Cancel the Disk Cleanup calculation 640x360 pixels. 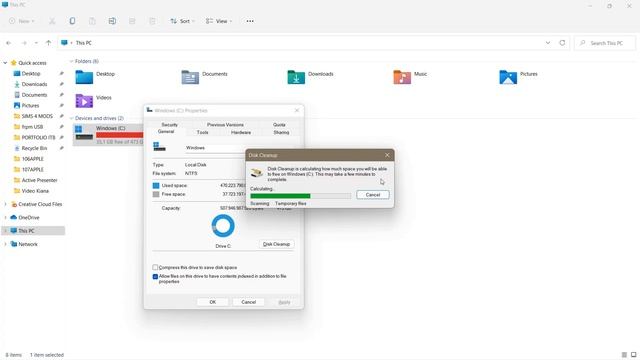[x=373, y=195]
